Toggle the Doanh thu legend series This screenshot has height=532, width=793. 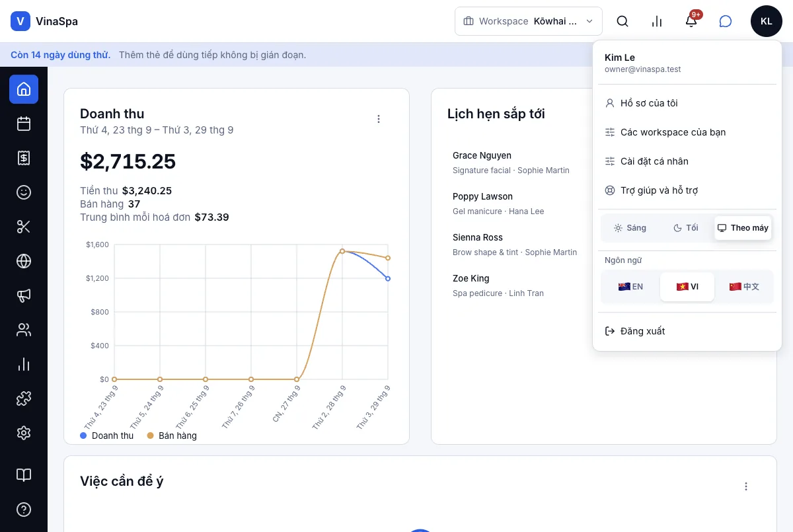pos(107,436)
